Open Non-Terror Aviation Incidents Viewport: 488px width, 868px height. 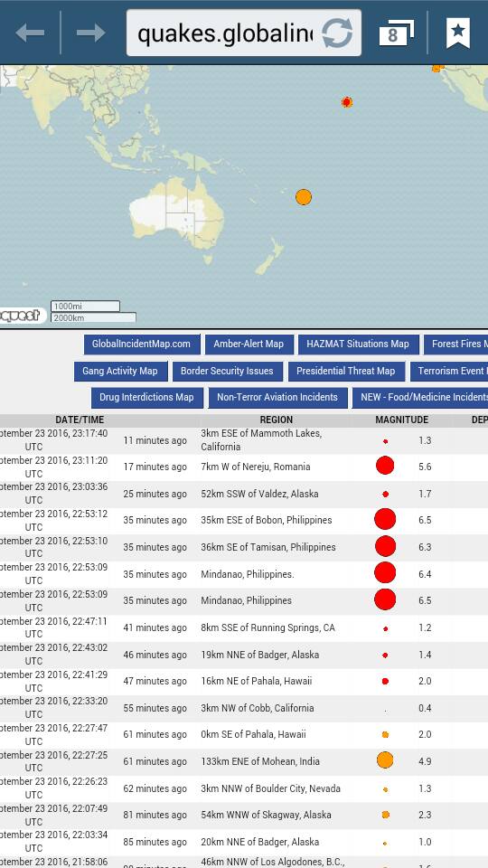click(x=277, y=398)
